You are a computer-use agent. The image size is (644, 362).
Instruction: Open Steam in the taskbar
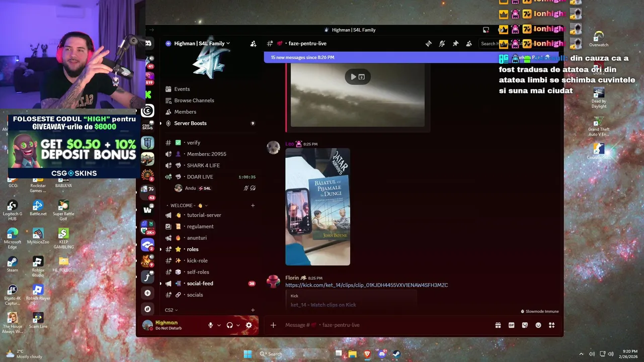tap(396, 354)
